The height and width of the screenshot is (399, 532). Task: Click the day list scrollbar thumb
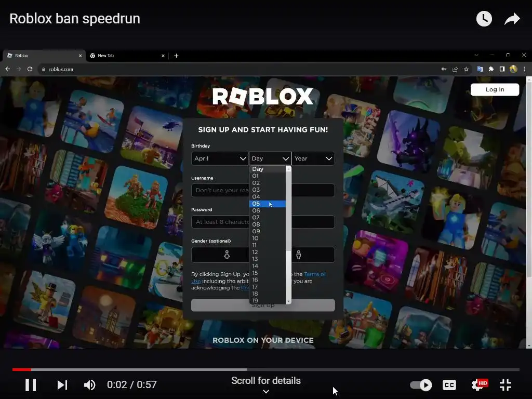[x=288, y=210]
